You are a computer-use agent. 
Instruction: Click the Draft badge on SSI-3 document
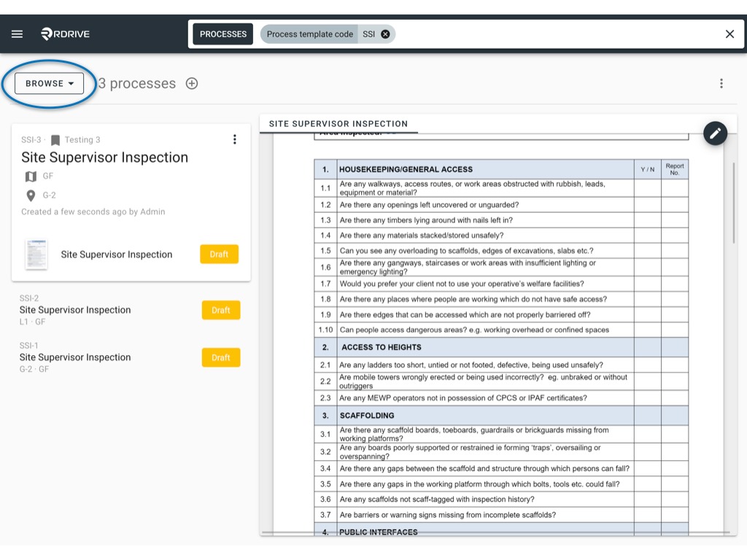pyautogui.click(x=219, y=254)
